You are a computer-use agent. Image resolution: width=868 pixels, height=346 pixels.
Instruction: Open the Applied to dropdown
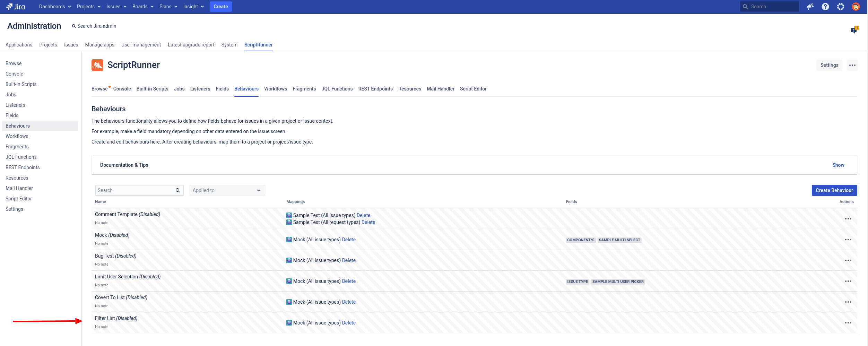[x=227, y=190]
